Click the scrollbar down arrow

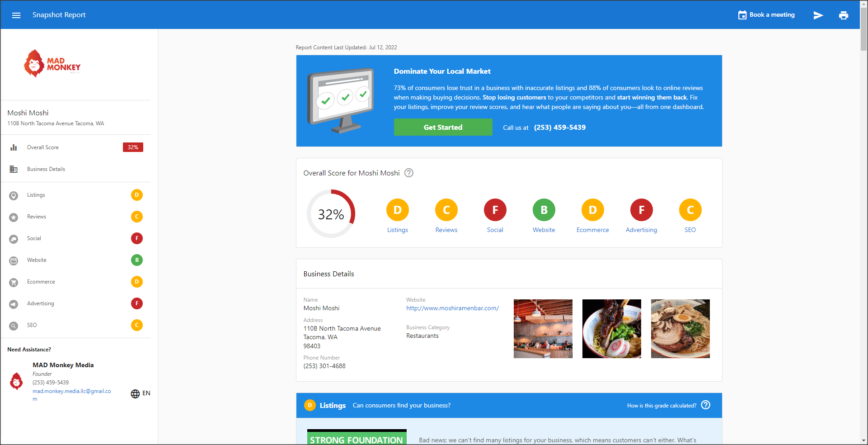coord(863,440)
